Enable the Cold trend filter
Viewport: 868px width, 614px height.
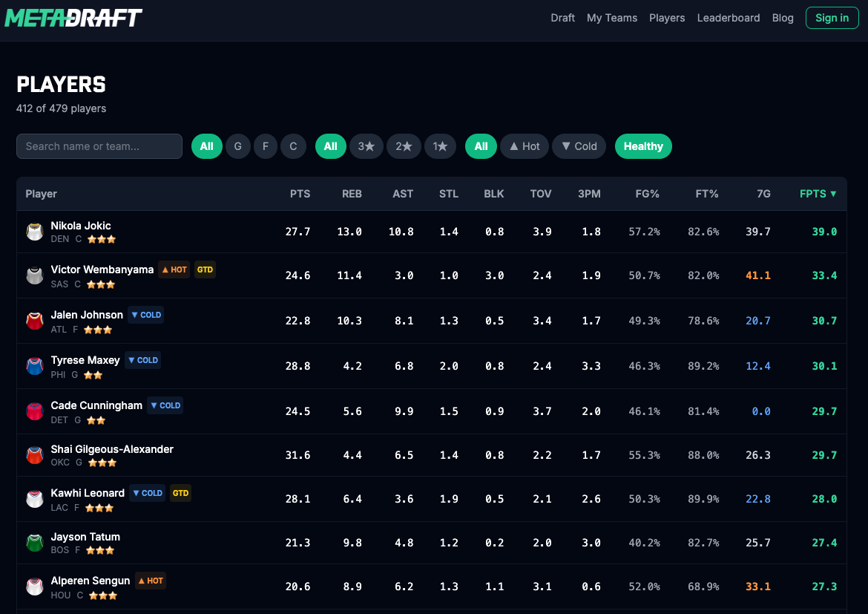coord(579,146)
